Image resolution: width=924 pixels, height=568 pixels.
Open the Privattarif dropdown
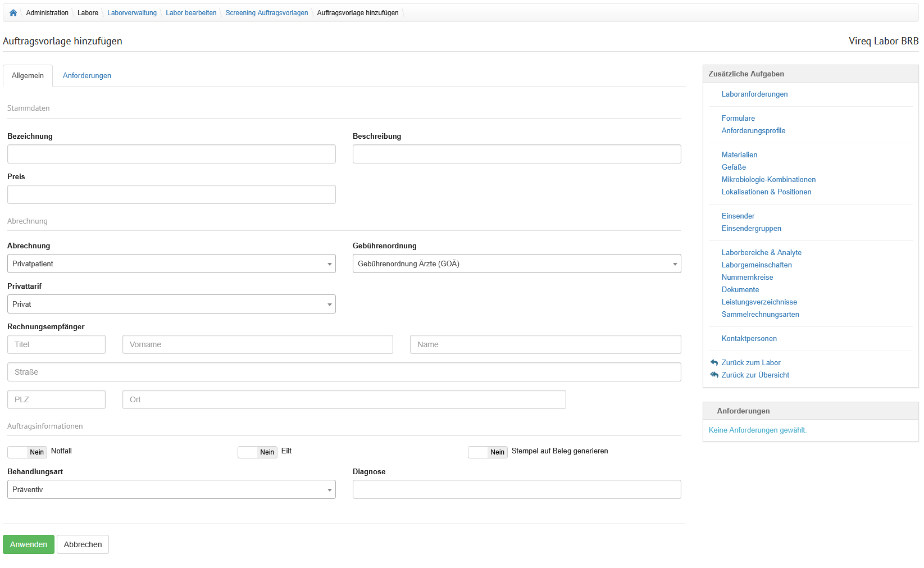click(x=171, y=305)
